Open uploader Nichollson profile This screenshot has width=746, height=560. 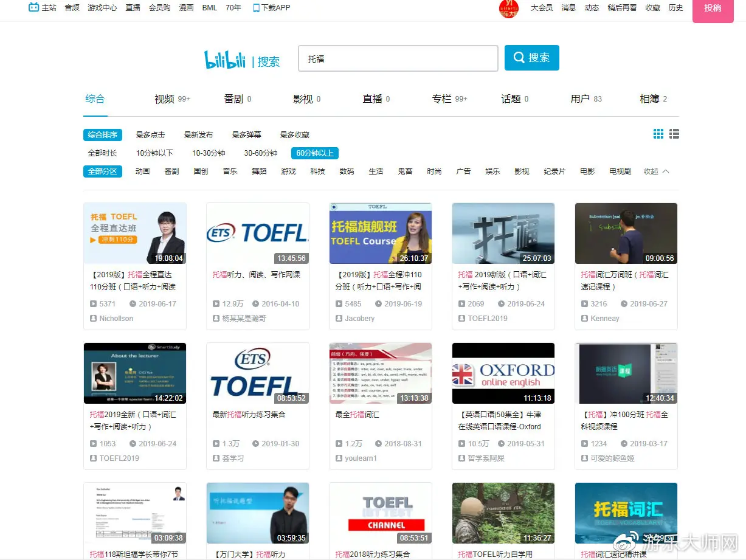click(x=116, y=319)
